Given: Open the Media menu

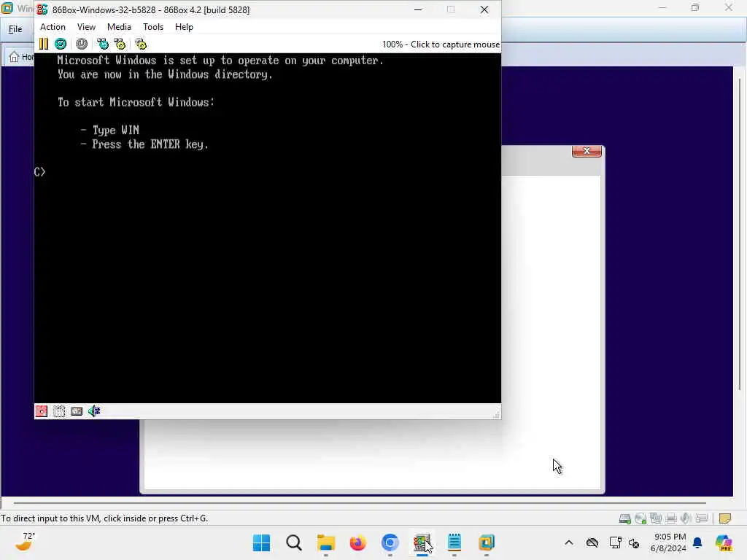Looking at the screenshot, I should tap(119, 27).
